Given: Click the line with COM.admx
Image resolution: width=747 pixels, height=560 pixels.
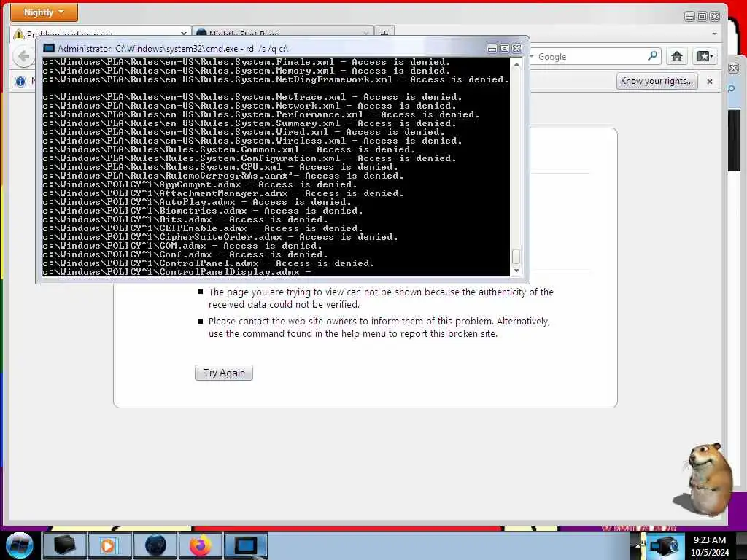Looking at the screenshot, I should 182,246.
